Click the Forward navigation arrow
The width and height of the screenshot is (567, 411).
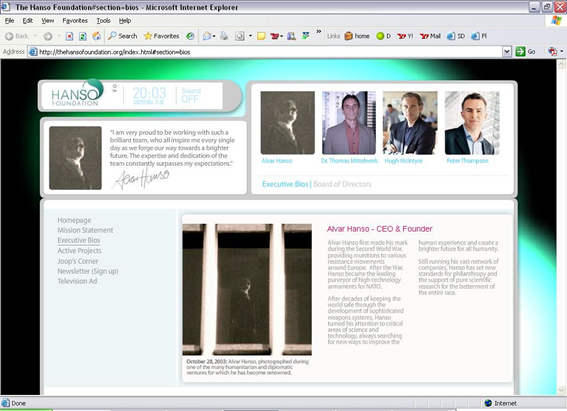[48, 36]
